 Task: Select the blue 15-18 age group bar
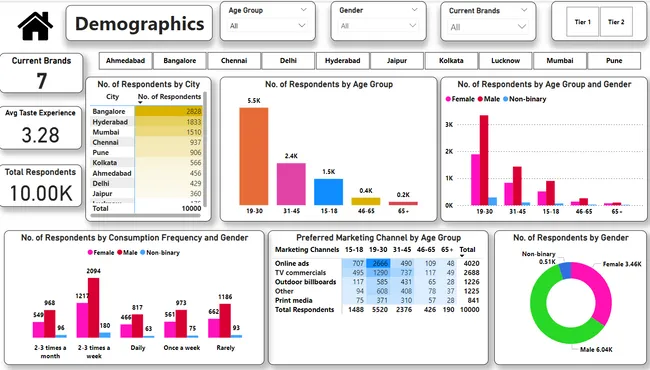328,192
